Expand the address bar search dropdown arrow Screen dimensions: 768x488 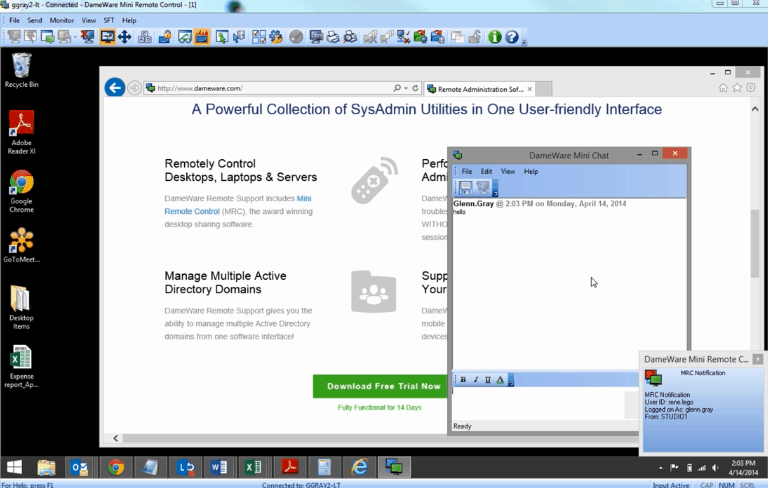pos(406,88)
